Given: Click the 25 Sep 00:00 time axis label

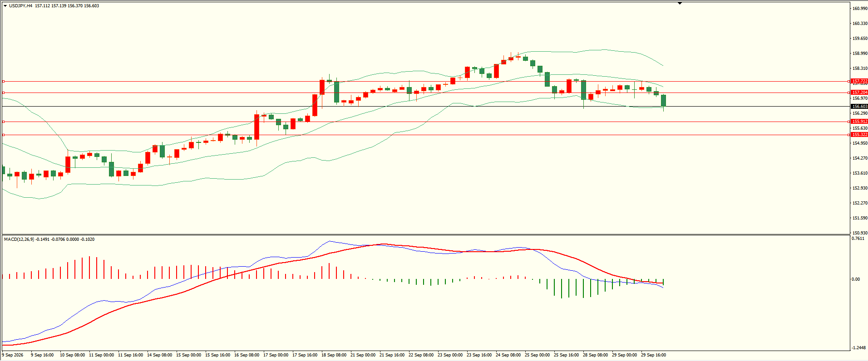Looking at the screenshot, I should (537, 355).
